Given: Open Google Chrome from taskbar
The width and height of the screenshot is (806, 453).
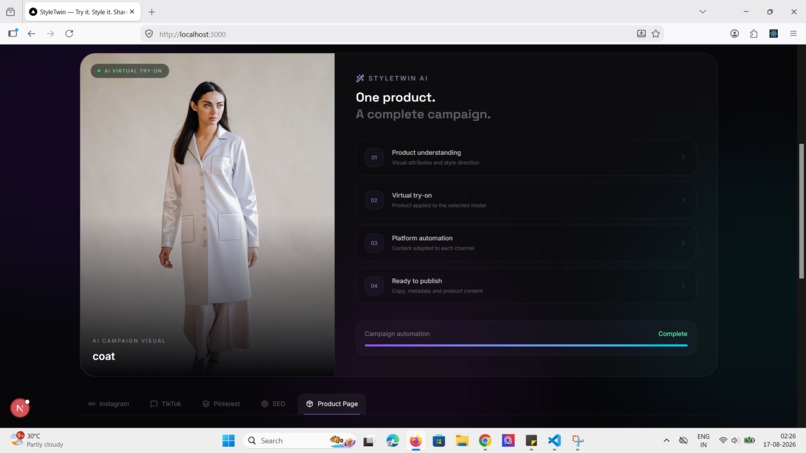Looking at the screenshot, I should point(485,441).
